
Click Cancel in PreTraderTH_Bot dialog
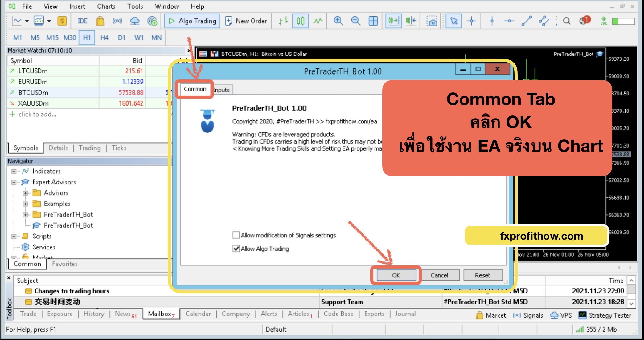pos(439,275)
